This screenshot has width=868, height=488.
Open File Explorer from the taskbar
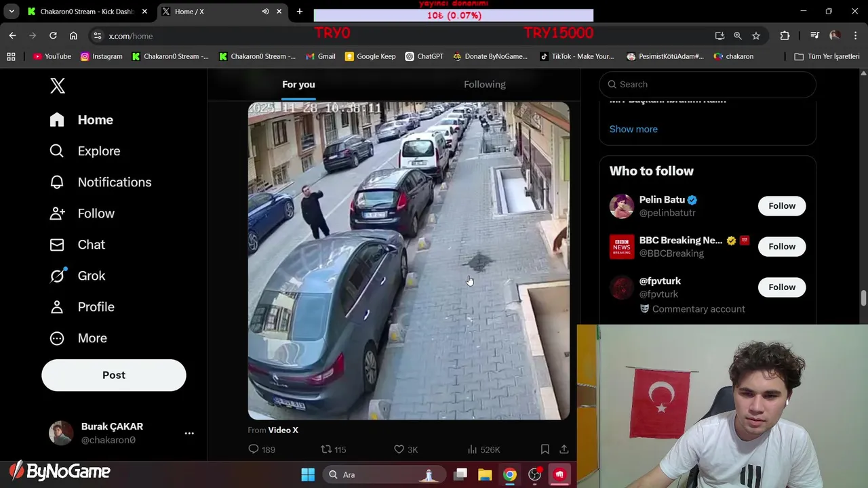[x=485, y=474]
